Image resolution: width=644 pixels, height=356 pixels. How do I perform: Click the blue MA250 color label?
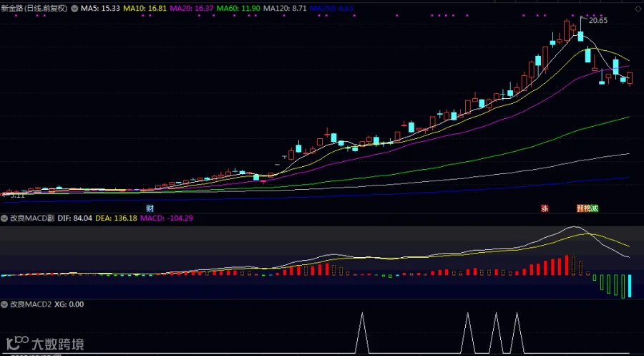(331, 8)
